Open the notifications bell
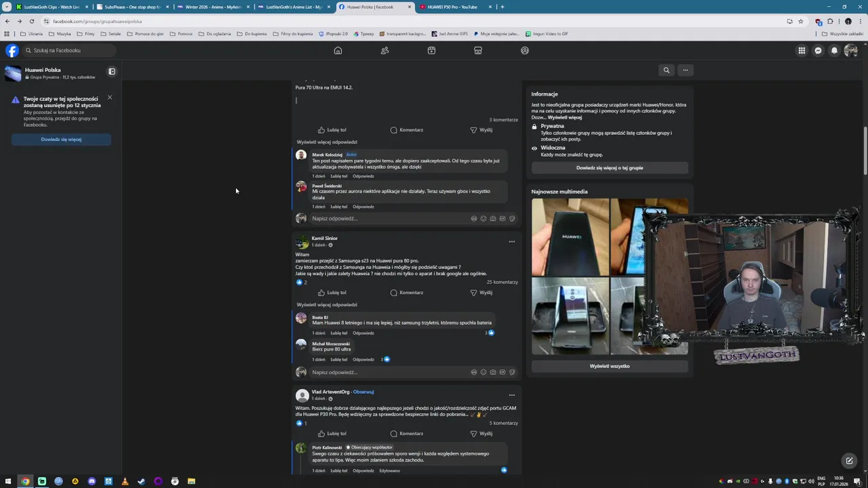 pyautogui.click(x=834, y=50)
